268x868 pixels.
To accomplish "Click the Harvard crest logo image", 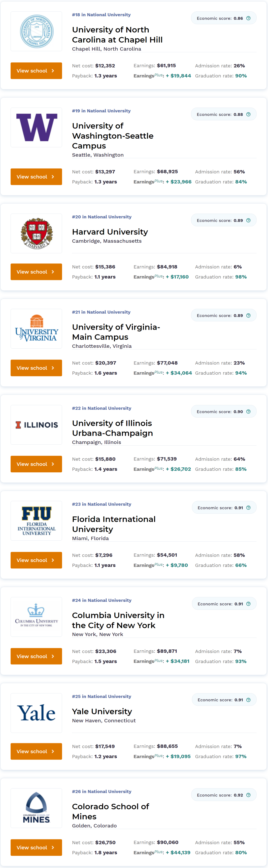I will 36,233.
